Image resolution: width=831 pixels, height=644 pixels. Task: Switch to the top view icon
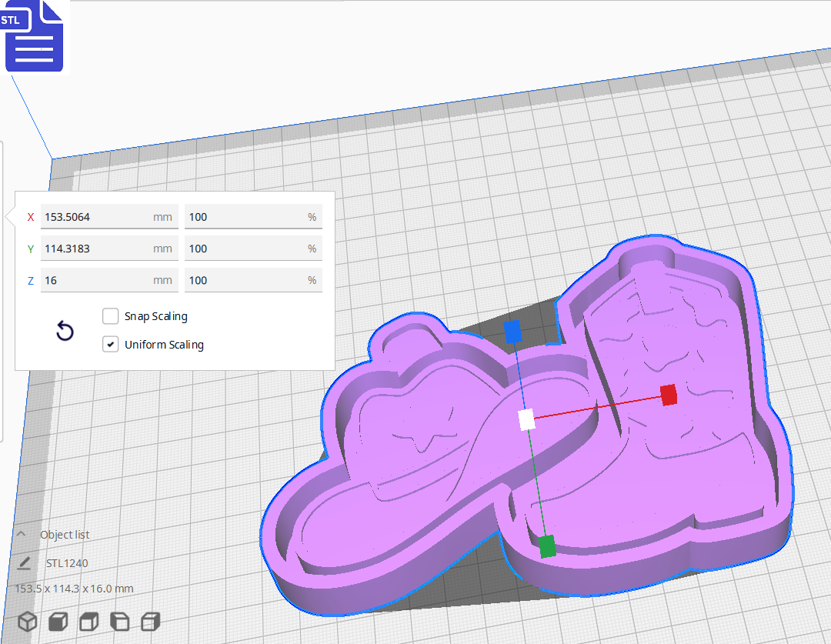88,621
